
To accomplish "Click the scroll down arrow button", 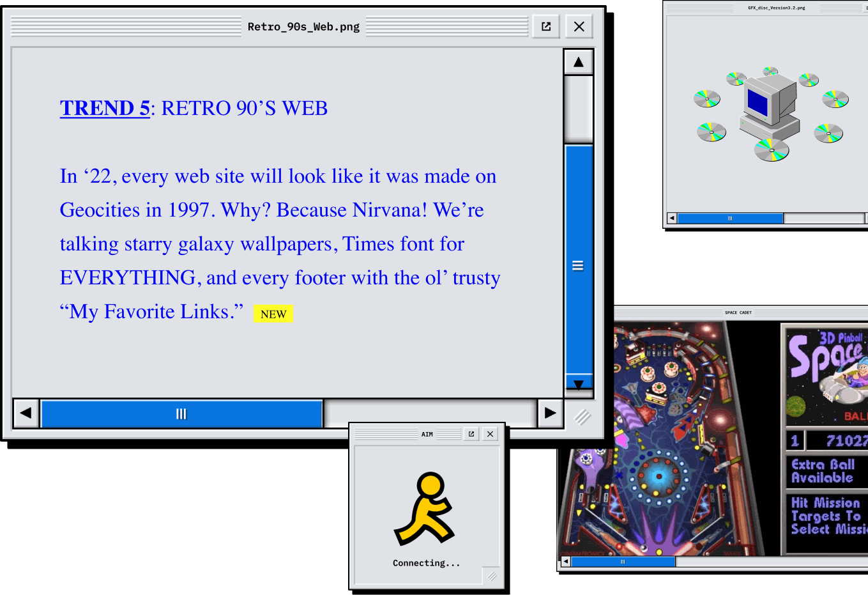I will (x=578, y=384).
